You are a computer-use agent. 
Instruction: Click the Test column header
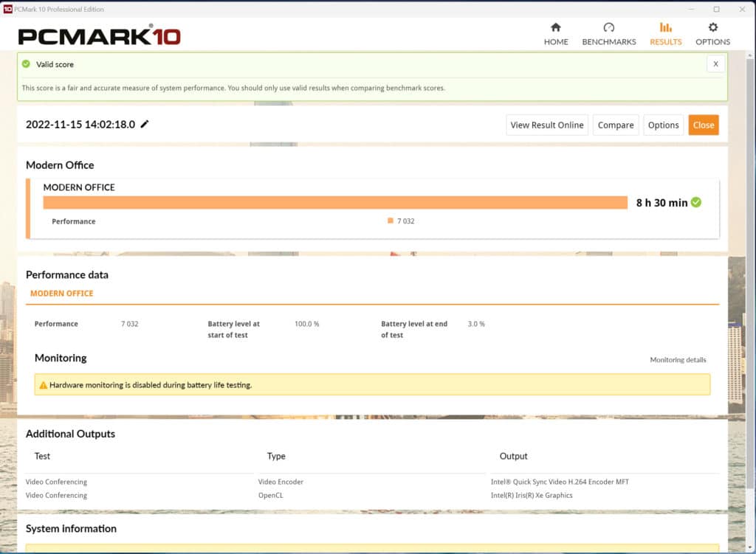pos(42,456)
